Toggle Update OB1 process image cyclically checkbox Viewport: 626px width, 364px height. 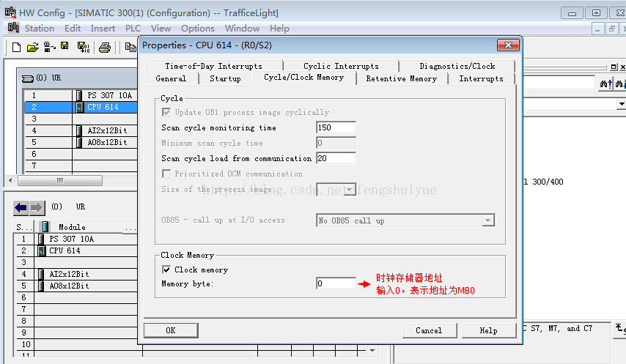[x=166, y=113]
